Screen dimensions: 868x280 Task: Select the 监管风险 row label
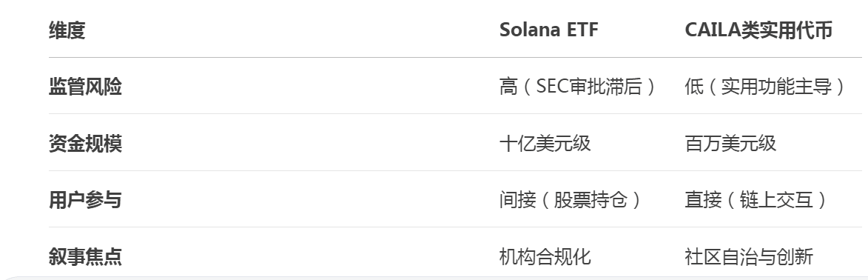click(85, 87)
